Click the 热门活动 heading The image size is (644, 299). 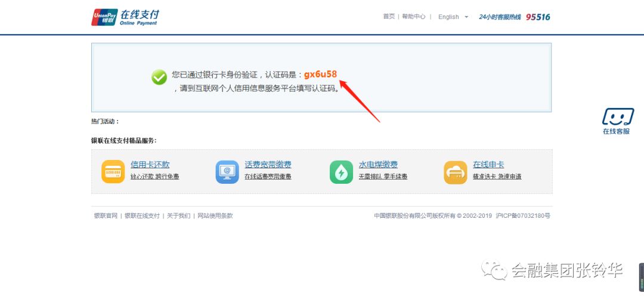tap(105, 122)
